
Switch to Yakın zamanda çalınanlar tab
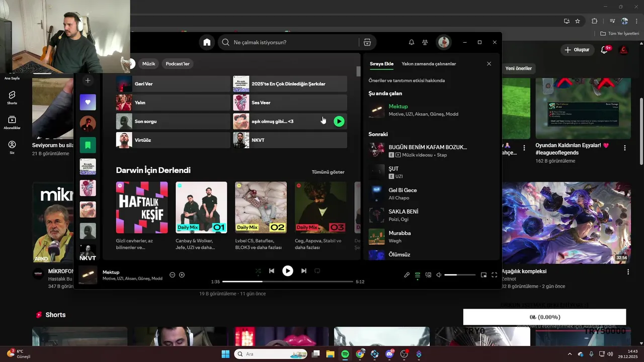tap(429, 64)
